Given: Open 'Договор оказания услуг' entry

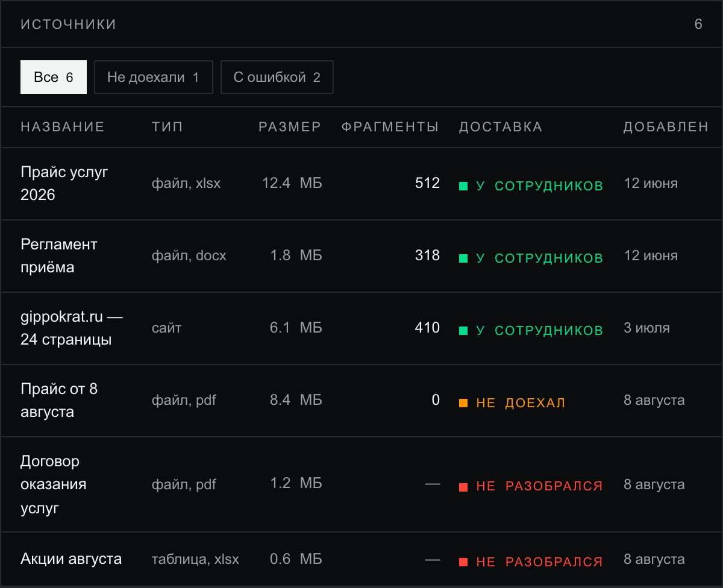Looking at the screenshot, I should (361, 484).
